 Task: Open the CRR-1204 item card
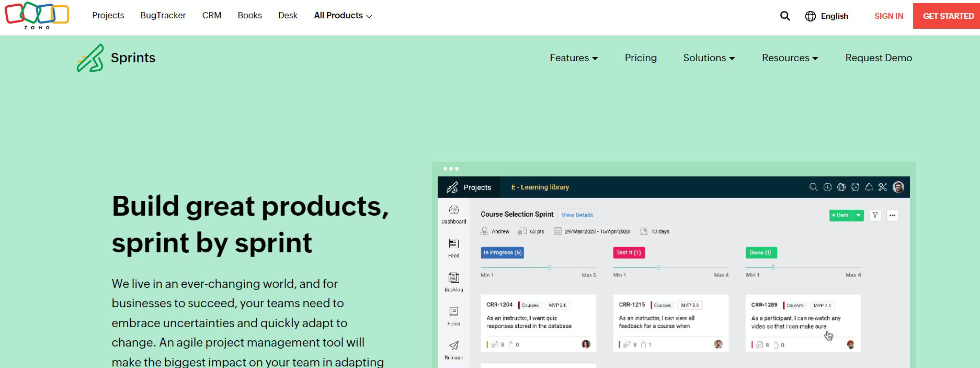coord(538,324)
